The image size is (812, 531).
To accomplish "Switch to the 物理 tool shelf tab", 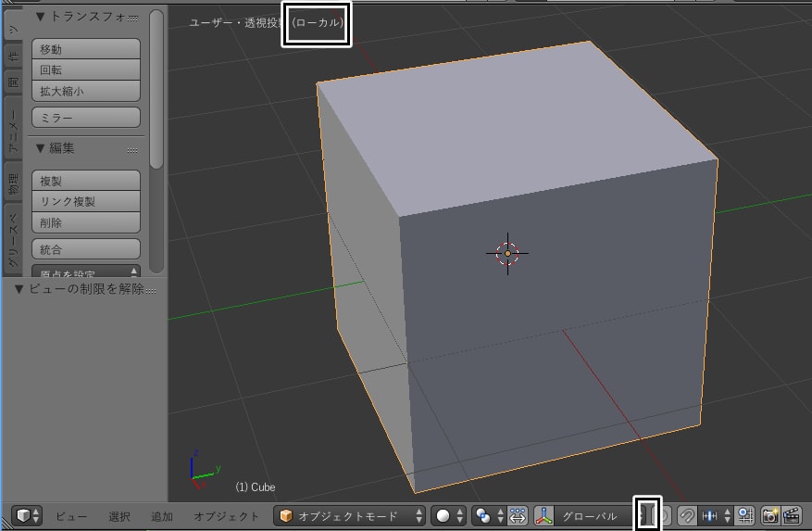I will click(x=13, y=183).
